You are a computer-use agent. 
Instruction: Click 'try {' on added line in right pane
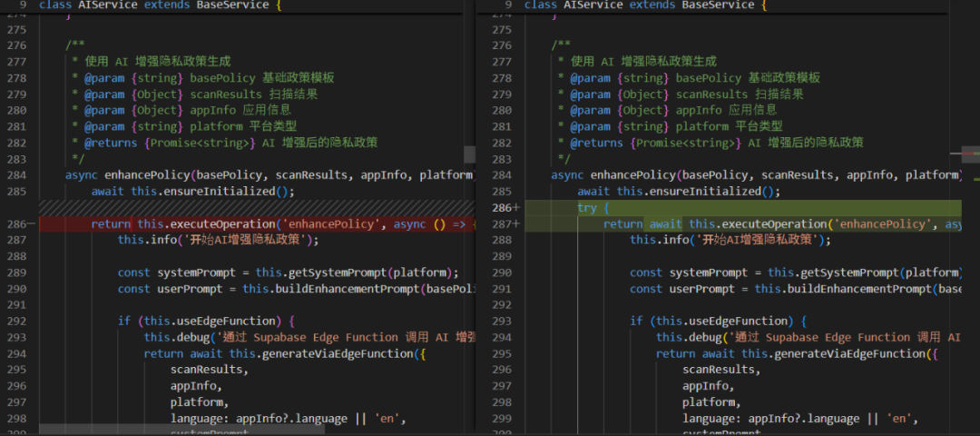click(593, 208)
